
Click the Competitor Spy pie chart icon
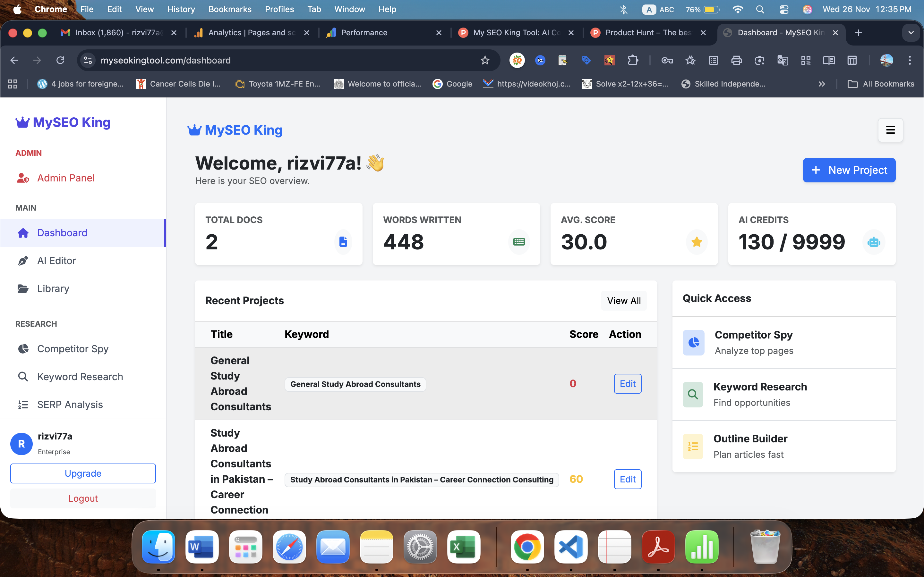[x=23, y=348]
